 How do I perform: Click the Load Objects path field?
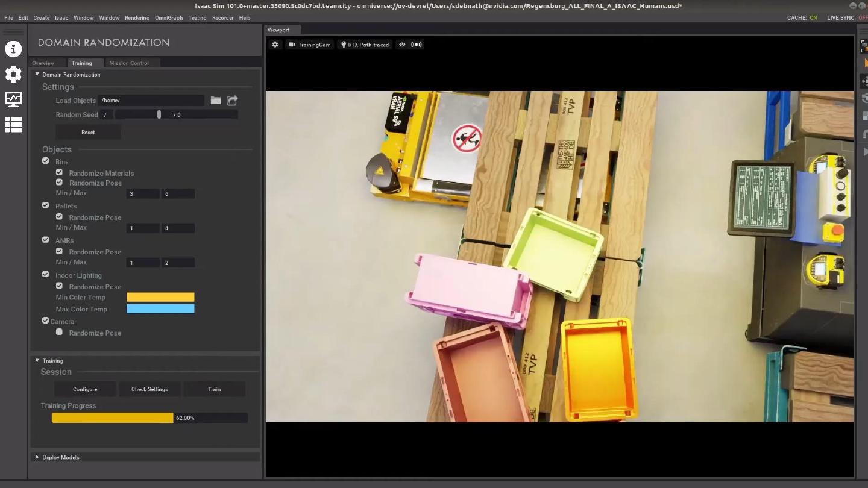[x=151, y=101]
